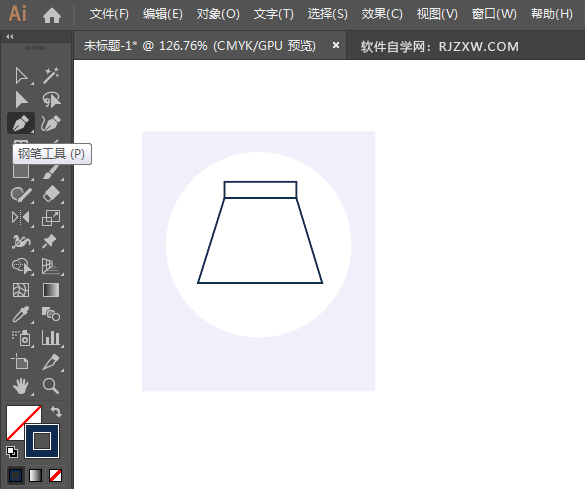Collapse the toolbar with double arrows
The width and height of the screenshot is (585, 489).
10,37
